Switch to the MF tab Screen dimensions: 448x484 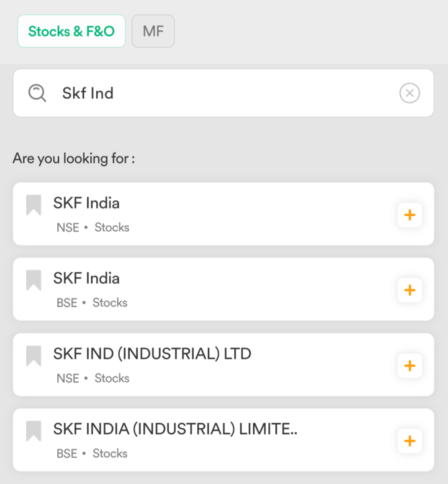[153, 32]
